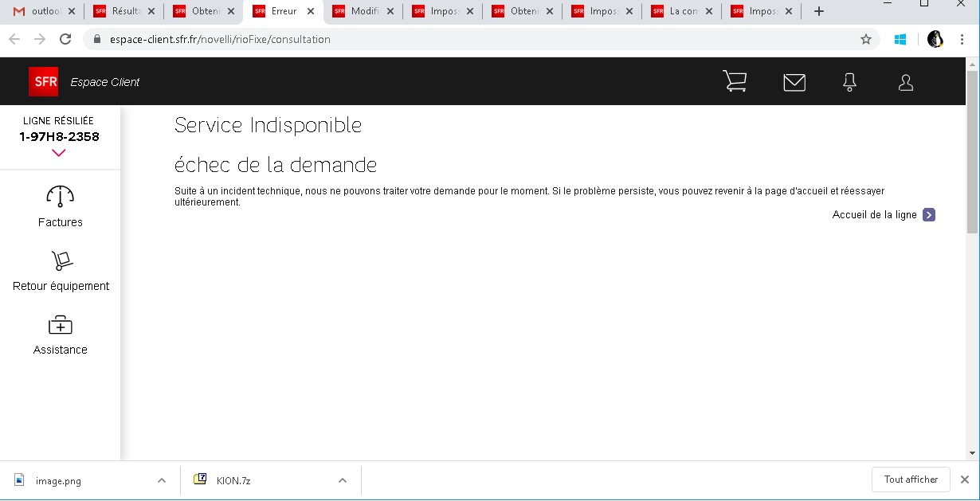Image resolution: width=980 pixels, height=501 pixels.
Task: Expand the line selector pink chevron
Action: point(58,153)
